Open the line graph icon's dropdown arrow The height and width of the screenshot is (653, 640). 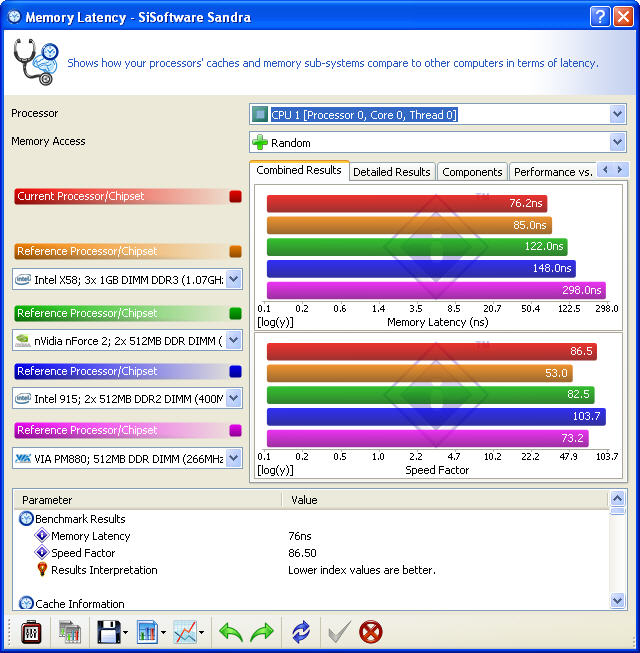pos(202,633)
